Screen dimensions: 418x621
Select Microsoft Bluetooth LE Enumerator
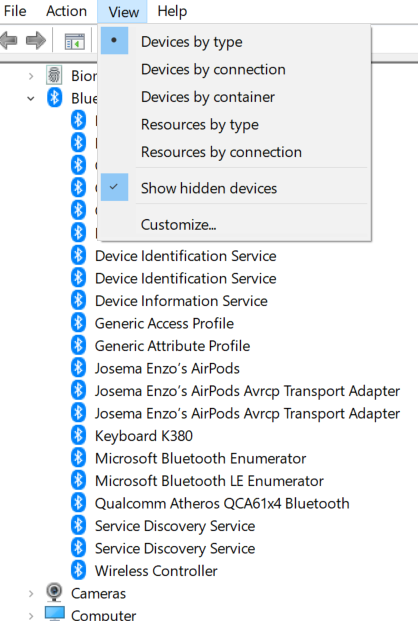click(x=209, y=481)
